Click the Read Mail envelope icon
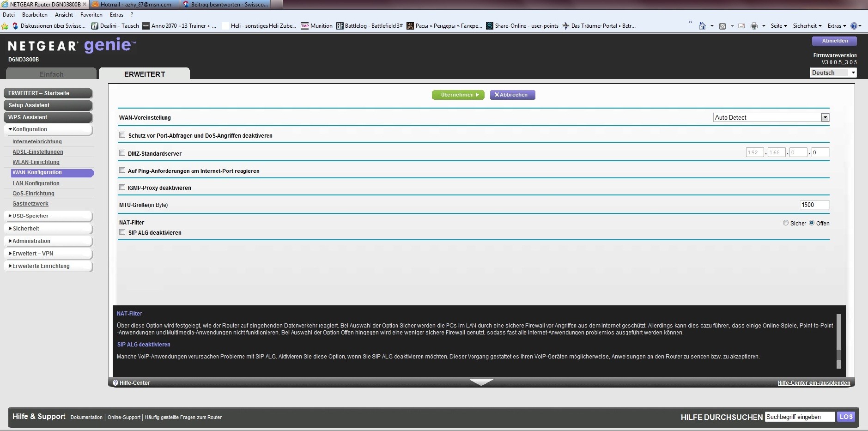This screenshot has height=431, width=868. click(x=741, y=26)
